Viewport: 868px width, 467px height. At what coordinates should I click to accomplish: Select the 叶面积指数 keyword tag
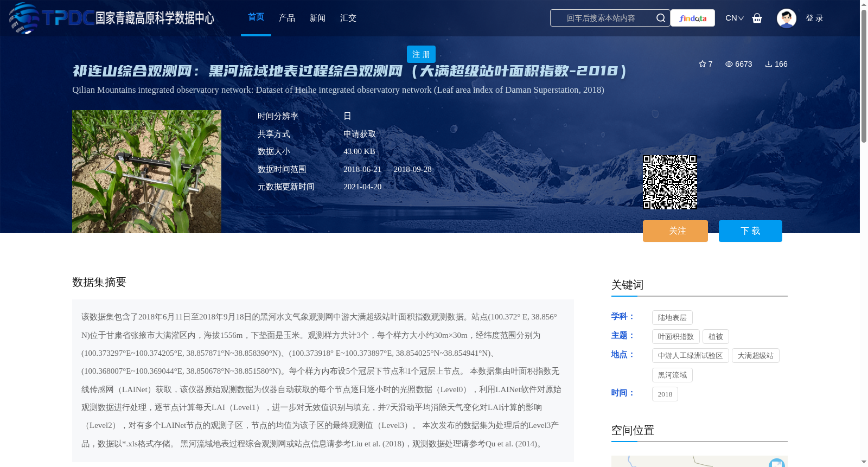click(x=676, y=336)
